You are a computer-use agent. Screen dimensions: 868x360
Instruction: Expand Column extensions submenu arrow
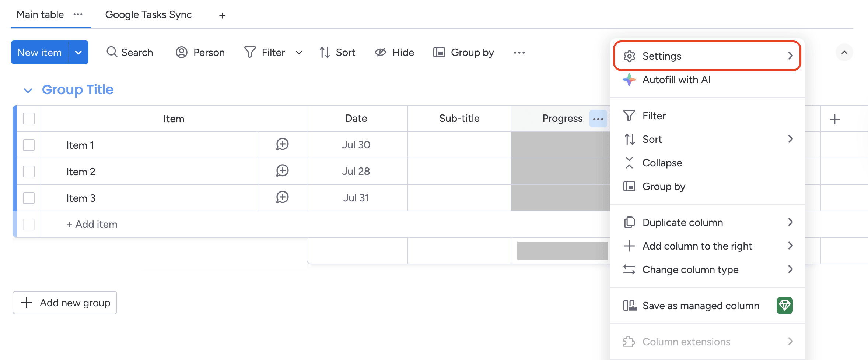coord(791,341)
